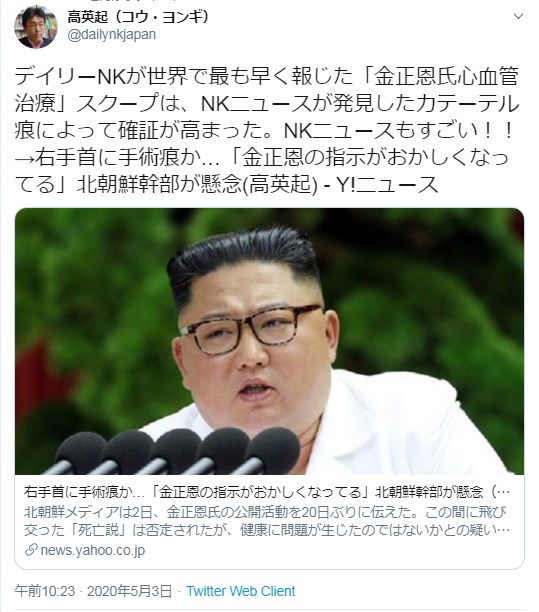
Task: Open the news.yahoo.co.jp domain link
Action: pyautogui.click(x=93, y=550)
